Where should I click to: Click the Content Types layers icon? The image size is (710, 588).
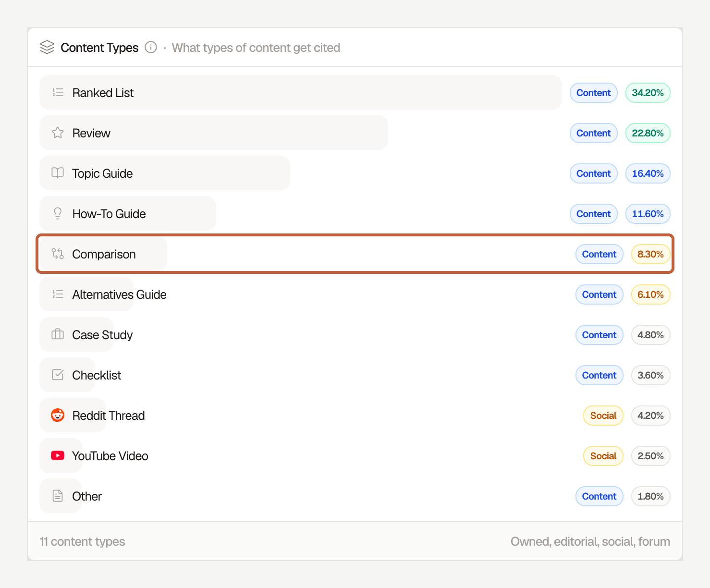coord(47,47)
